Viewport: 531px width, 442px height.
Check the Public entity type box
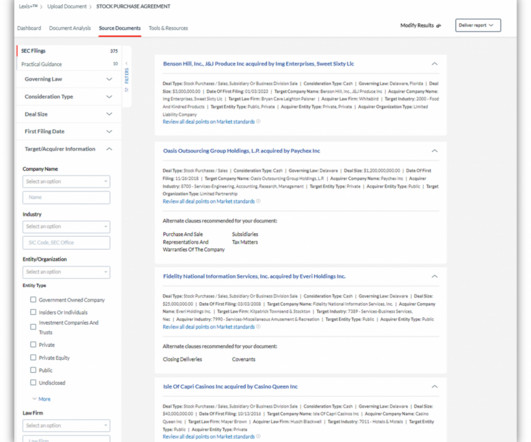(x=33, y=370)
